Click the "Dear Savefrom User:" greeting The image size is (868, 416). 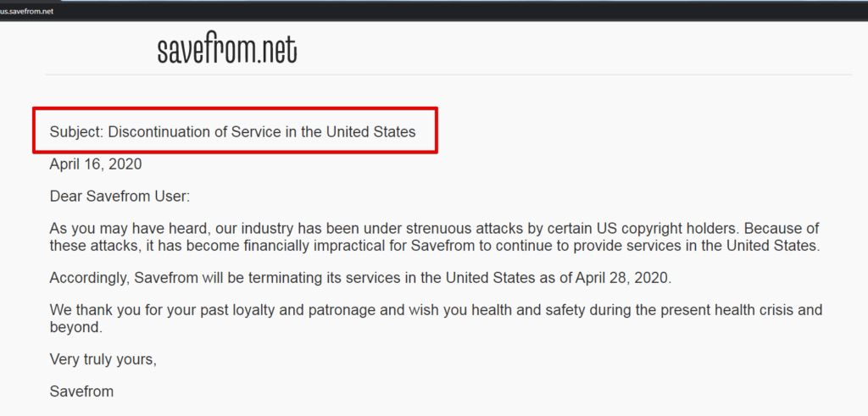[x=120, y=197]
